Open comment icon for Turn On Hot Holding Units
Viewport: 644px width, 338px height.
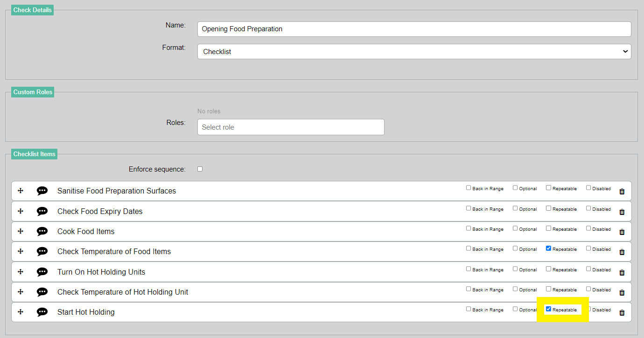coord(42,272)
